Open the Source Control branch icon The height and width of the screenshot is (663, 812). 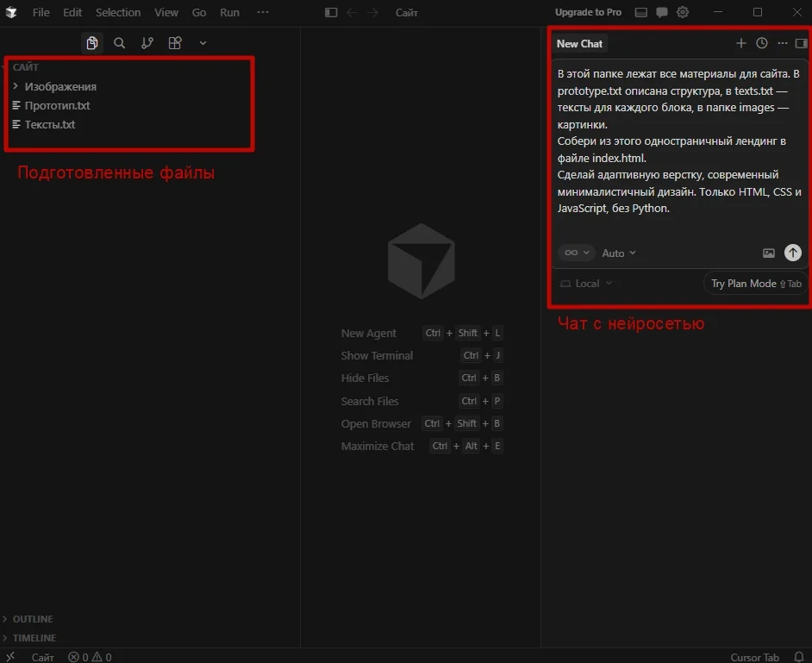(147, 43)
